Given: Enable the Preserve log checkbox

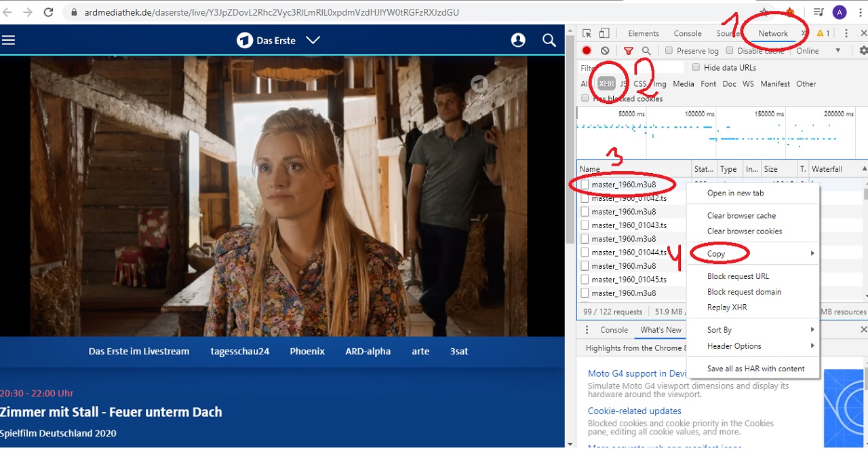Looking at the screenshot, I should (x=669, y=51).
